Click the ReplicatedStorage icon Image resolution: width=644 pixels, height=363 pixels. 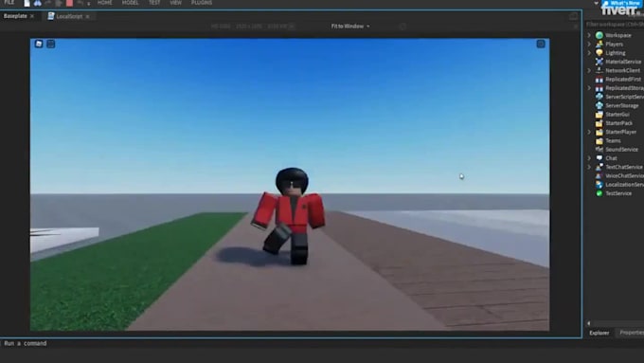pos(599,88)
